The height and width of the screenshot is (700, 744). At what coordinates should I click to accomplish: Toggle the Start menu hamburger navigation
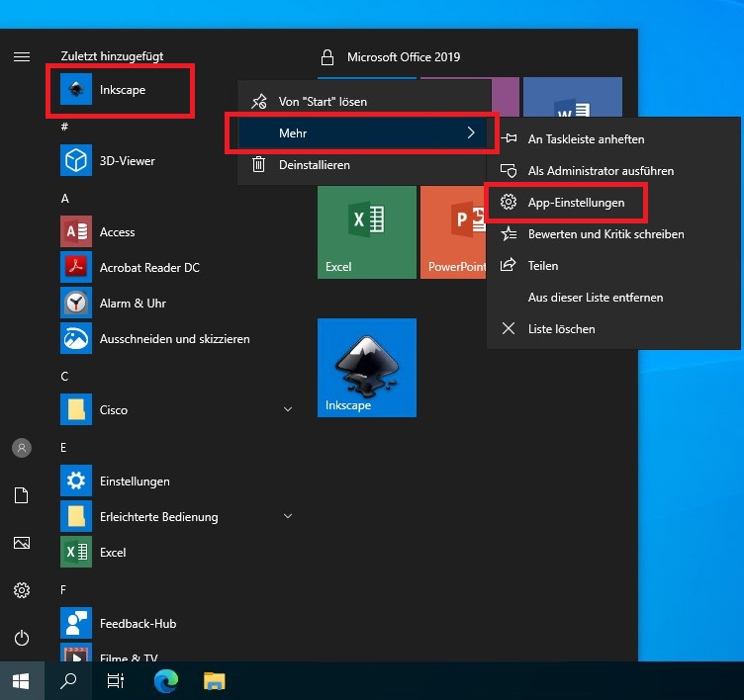pyautogui.click(x=22, y=56)
